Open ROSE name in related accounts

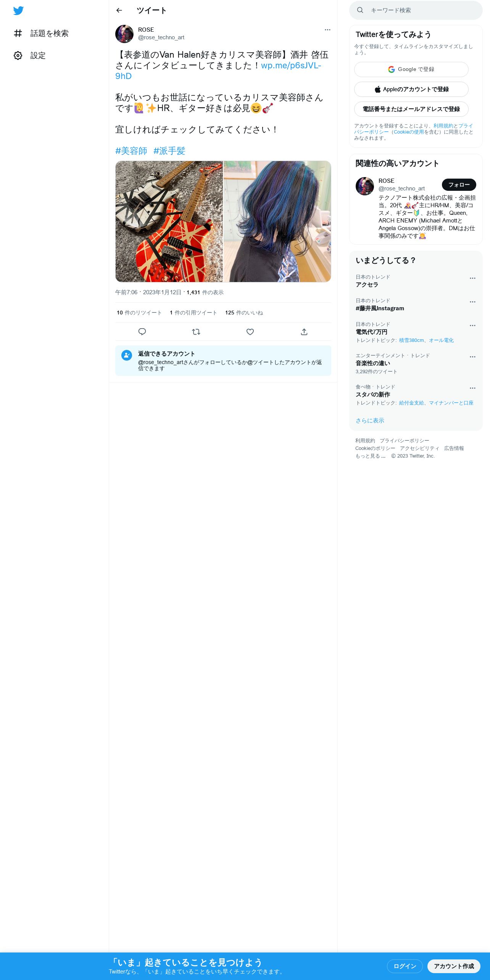386,181
